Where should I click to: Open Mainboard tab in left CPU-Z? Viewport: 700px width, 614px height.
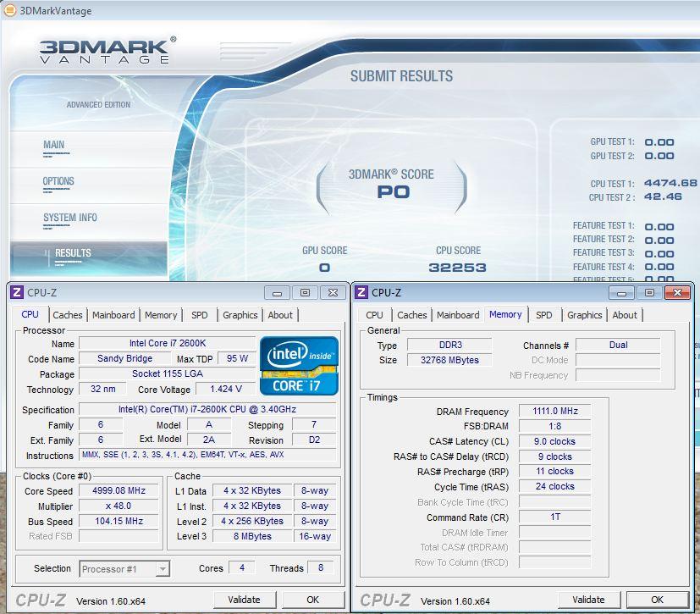[113, 315]
